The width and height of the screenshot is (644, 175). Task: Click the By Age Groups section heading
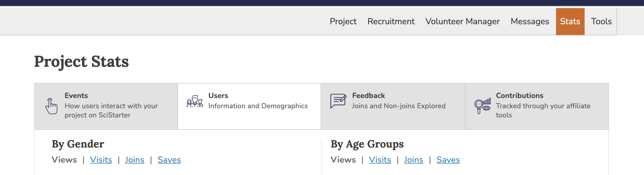(x=367, y=144)
